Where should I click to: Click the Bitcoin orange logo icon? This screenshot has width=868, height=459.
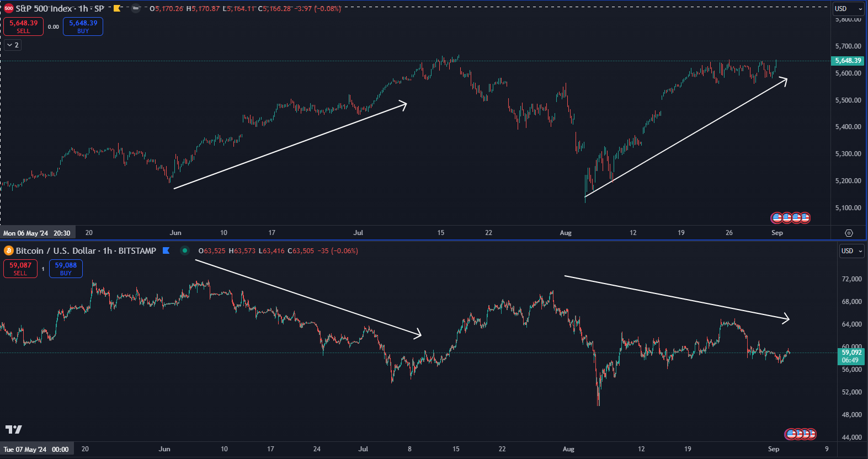pos(9,250)
